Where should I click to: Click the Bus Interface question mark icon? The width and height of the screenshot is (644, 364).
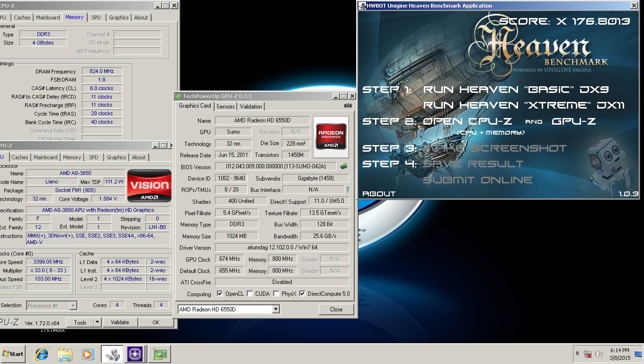click(x=348, y=190)
